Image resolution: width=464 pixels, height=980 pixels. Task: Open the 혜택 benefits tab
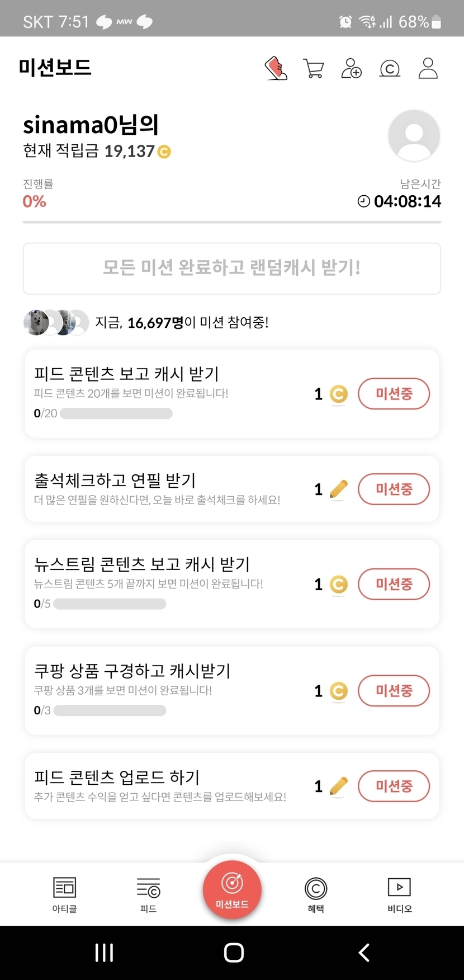click(316, 894)
